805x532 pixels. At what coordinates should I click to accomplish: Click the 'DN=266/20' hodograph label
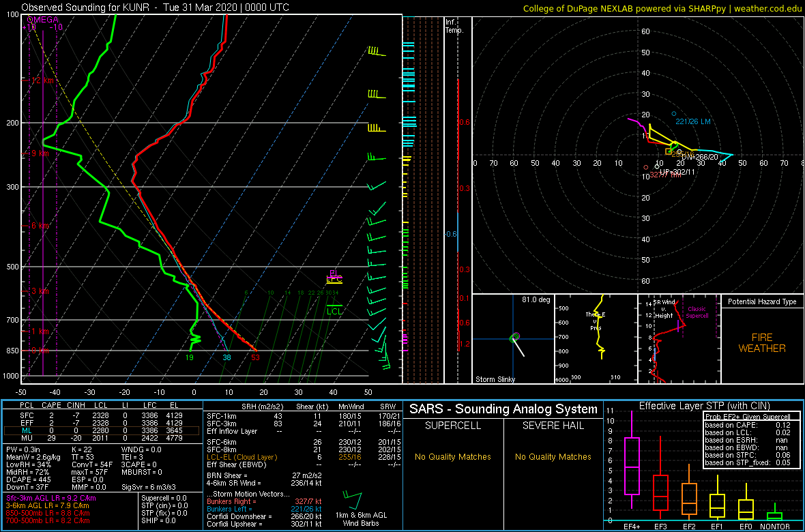click(700, 157)
